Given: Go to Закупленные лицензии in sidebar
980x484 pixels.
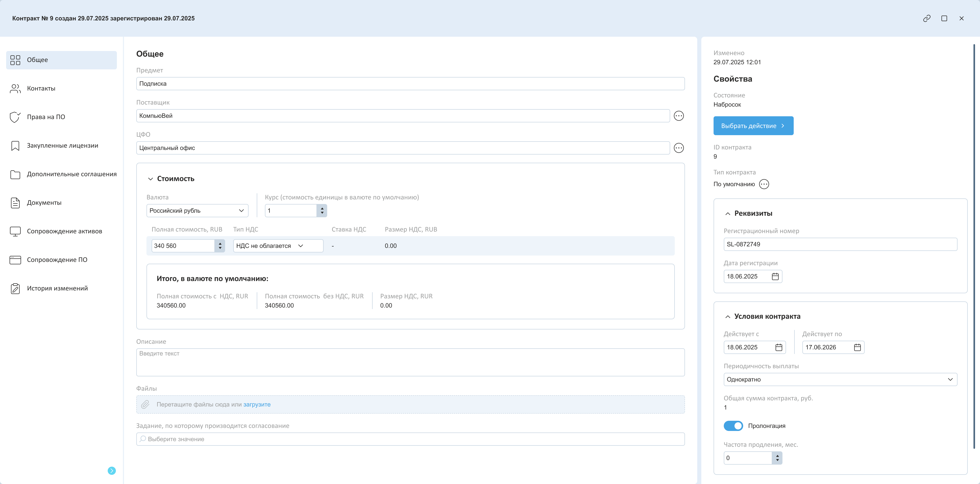Looking at the screenshot, I should (62, 146).
